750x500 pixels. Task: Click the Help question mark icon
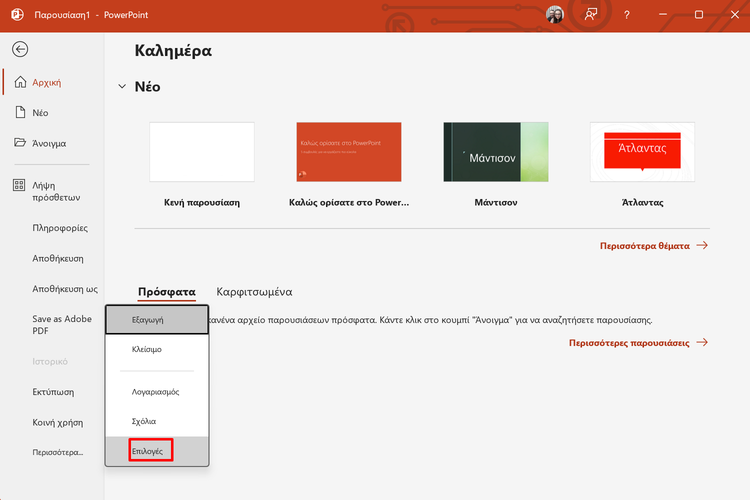click(x=626, y=15)
